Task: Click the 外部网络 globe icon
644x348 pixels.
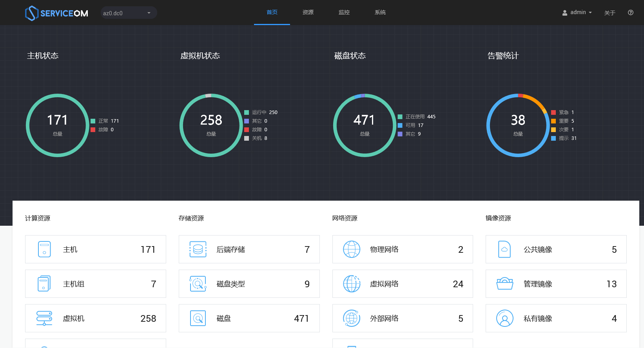Action: click(352, 318)
